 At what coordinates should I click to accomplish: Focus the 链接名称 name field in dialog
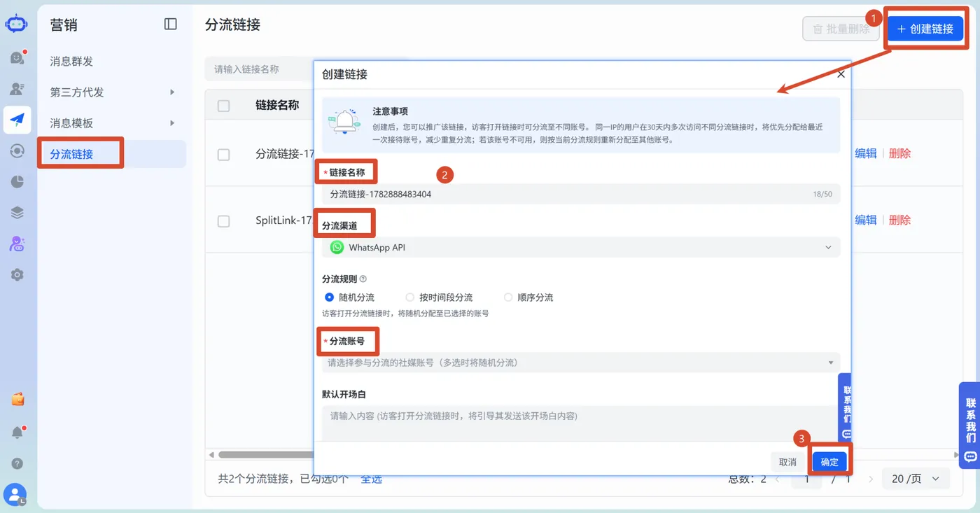coord(581,194)
